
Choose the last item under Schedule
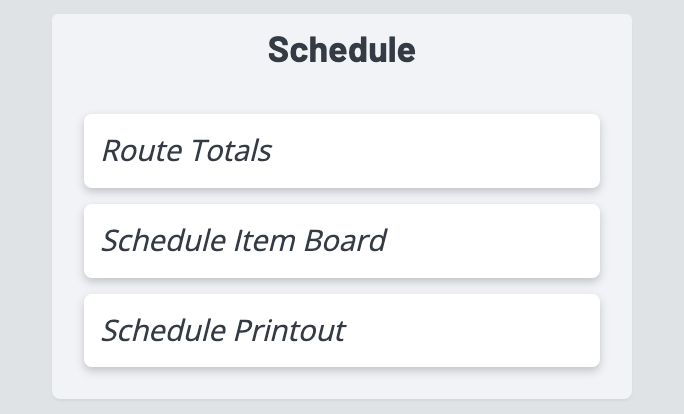pyautogui.click(x=341, y=331)
